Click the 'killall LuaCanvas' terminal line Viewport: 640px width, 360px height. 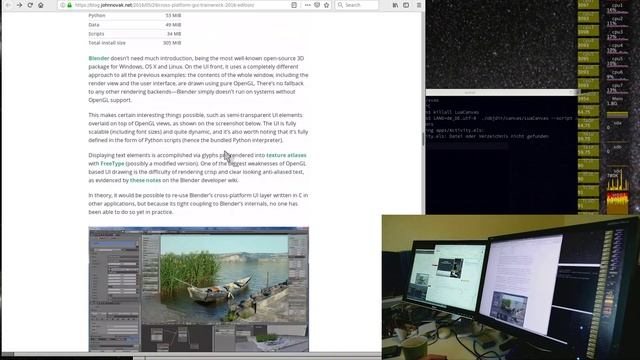(x=452, y=112)
